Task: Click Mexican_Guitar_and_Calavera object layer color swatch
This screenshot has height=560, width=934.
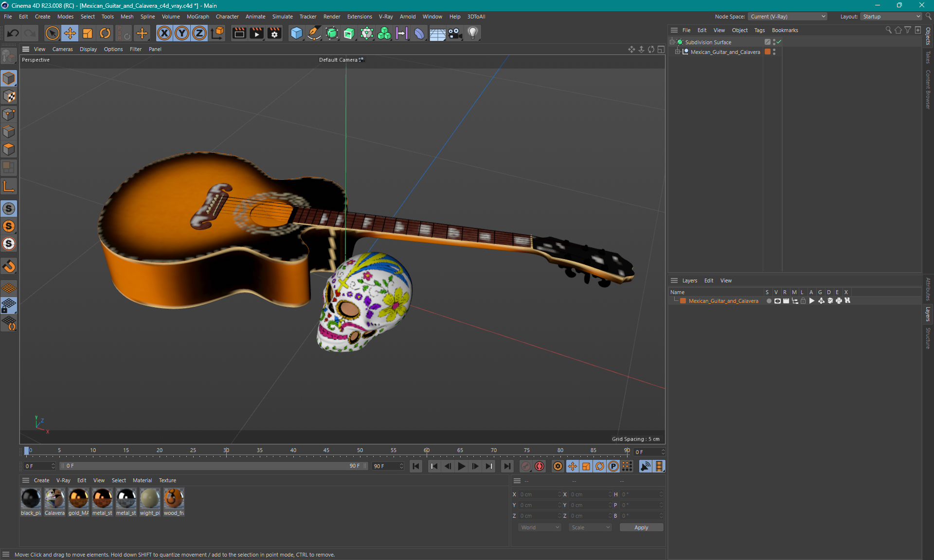Action: [768, 52]
